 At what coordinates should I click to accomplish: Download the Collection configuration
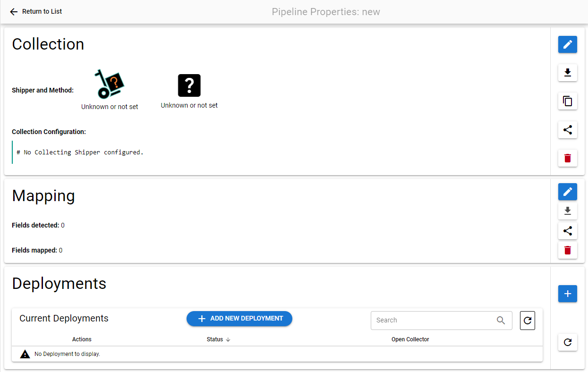(567, 73)
